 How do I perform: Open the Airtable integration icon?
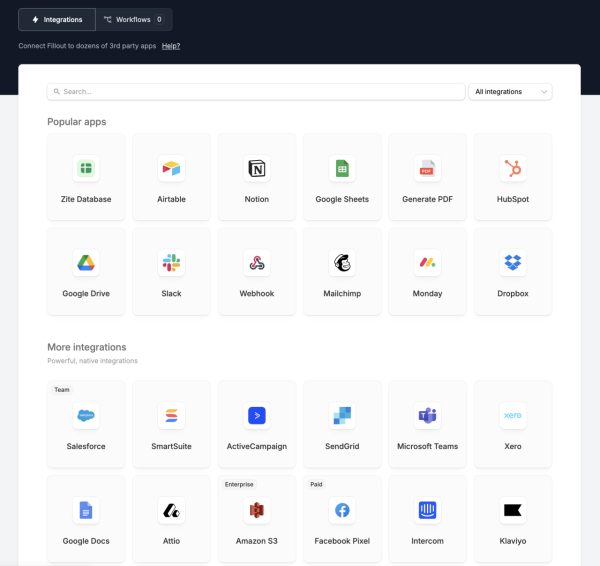(171, 168)
